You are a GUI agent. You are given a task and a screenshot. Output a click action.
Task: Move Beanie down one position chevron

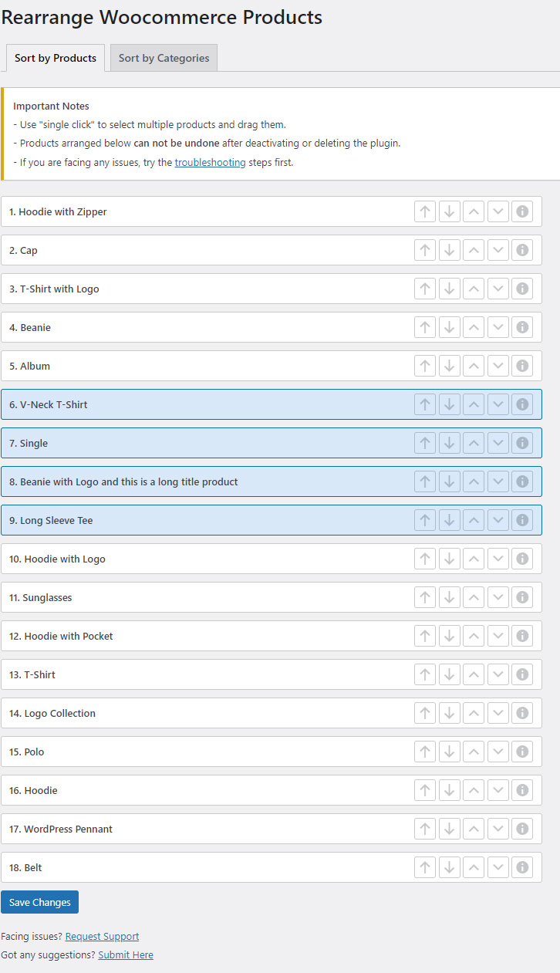click(x=498, y=327)
